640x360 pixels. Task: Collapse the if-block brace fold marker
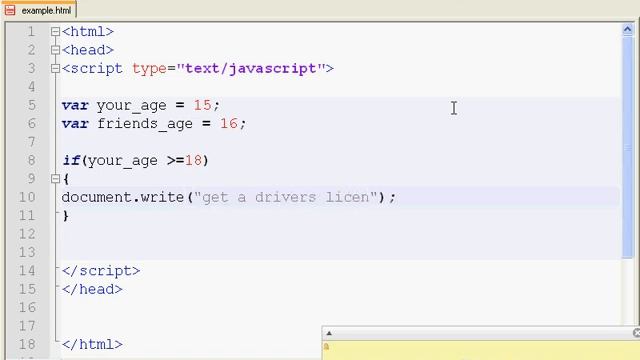click(x=56, y=178)
